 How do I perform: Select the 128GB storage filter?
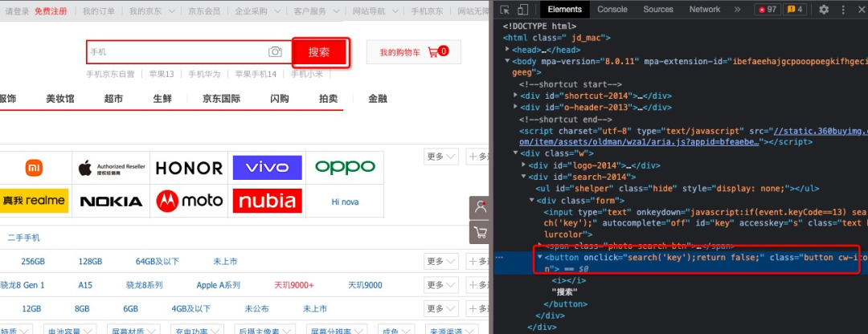tap(90, 261)
